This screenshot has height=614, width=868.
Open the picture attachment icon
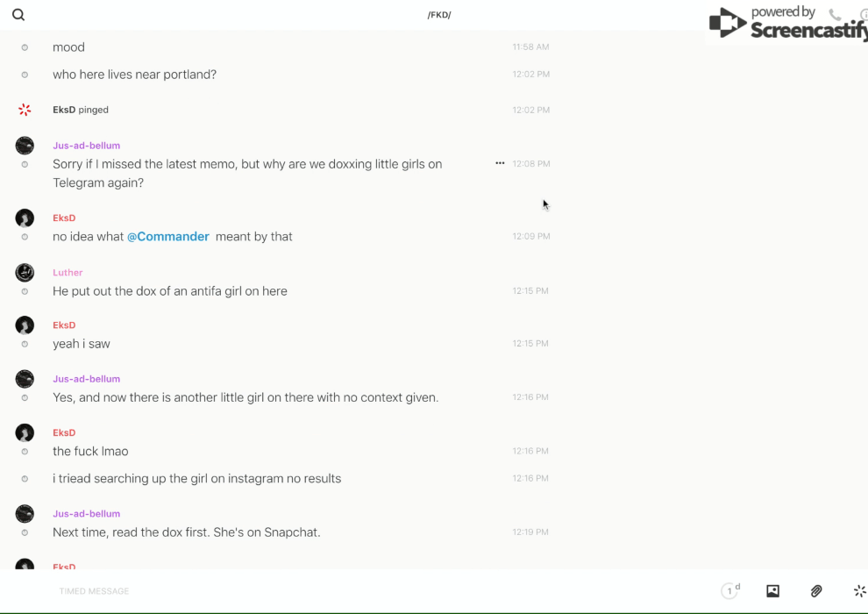click(772, 591)
